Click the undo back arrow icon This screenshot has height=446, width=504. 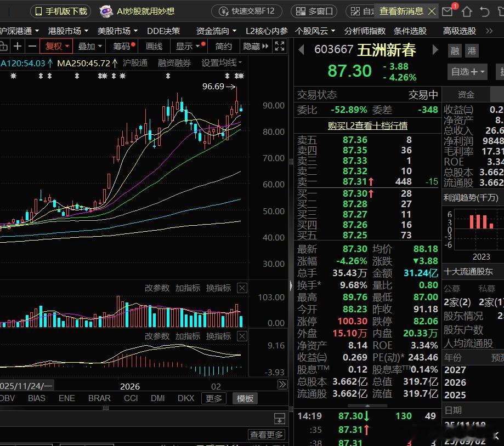point(484,12)
